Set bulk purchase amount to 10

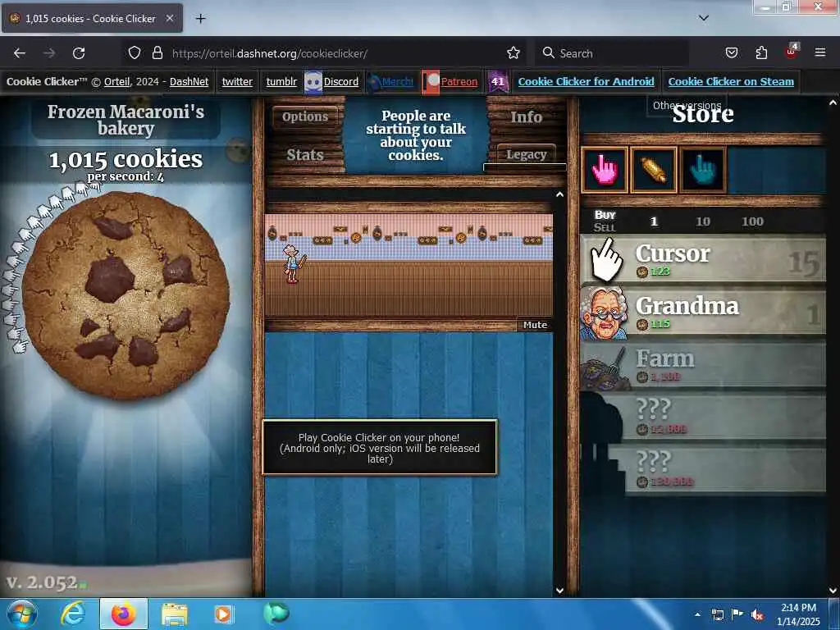click(702, 221)
